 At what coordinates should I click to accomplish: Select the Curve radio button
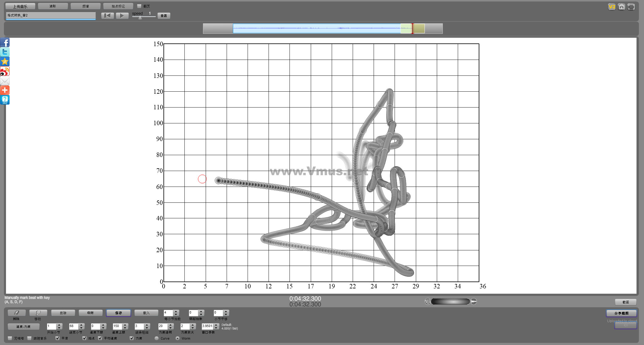pos(157,338)
